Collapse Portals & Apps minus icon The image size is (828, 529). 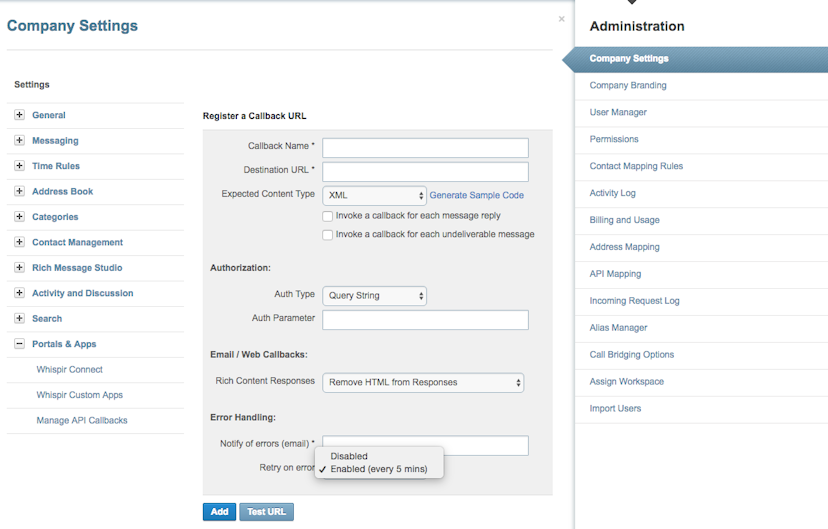tap(19, 344)
